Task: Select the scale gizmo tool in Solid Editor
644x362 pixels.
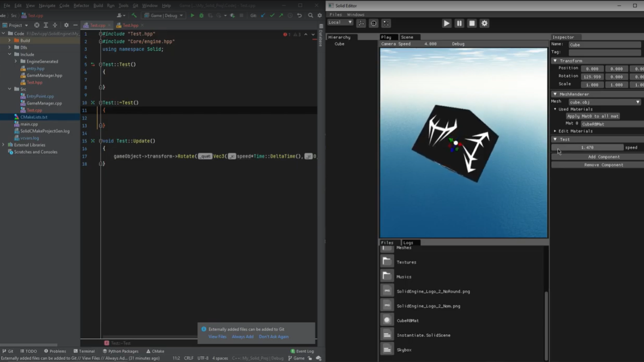Action: click(386, 23)
